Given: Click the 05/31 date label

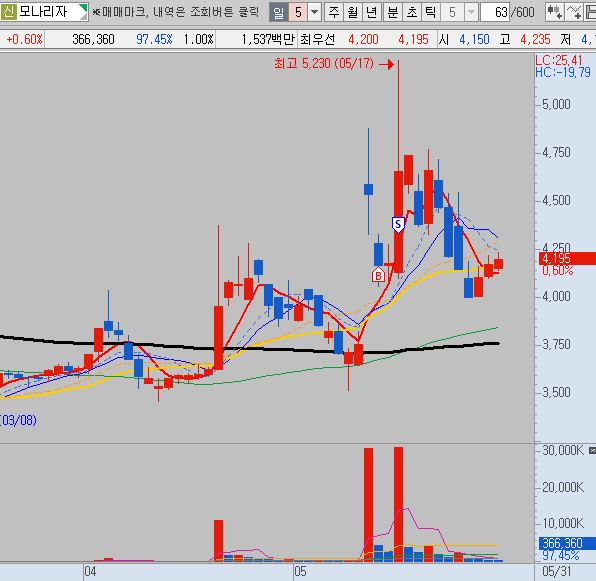Looking at the screenshot, I should click(x=556, y=571).
